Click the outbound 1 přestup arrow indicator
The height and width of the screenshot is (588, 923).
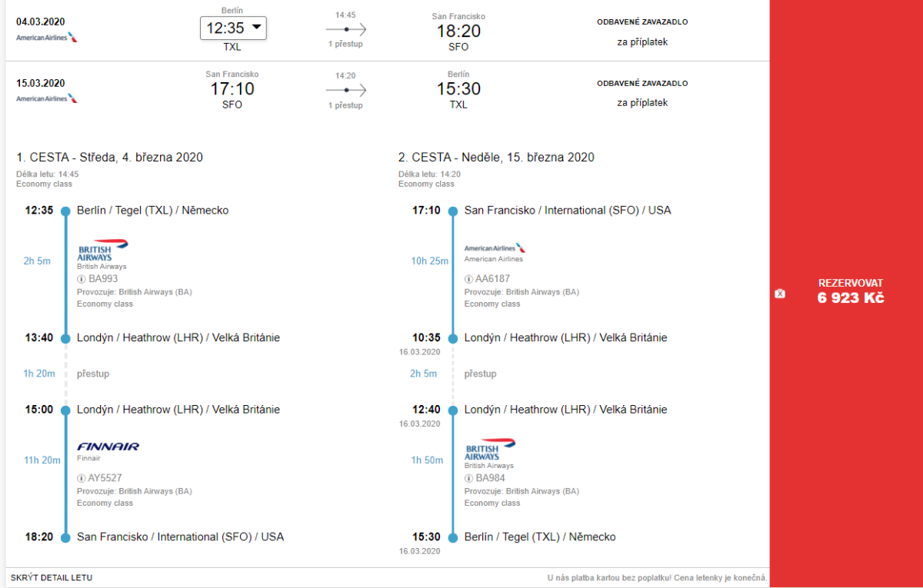click(346, 29)
